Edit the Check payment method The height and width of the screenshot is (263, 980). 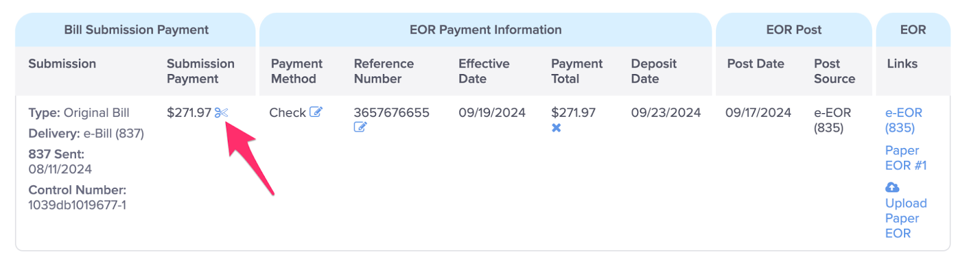click(316, 112)
